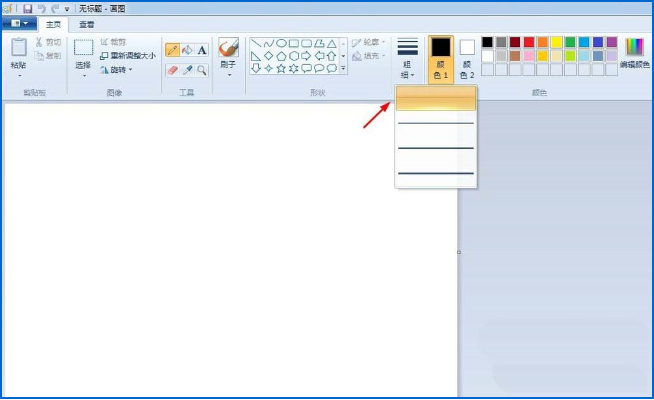The width and height of the screenshot is (654, 400).
Task: Select the Pencil tool
Action: 172,50
